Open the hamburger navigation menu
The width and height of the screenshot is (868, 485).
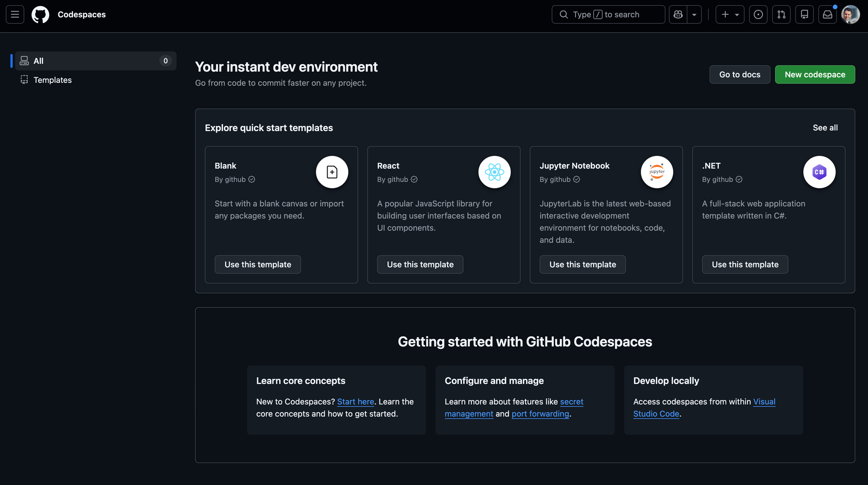[x=15, y=14]
